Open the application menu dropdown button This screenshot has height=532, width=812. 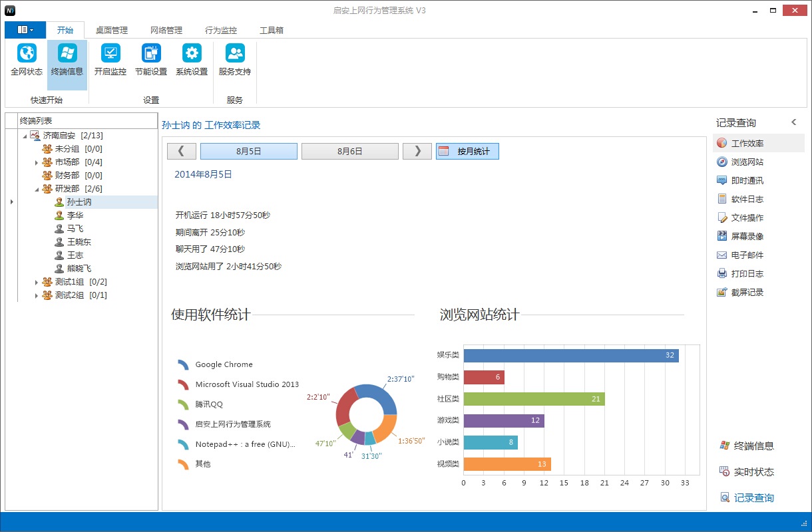25,30
